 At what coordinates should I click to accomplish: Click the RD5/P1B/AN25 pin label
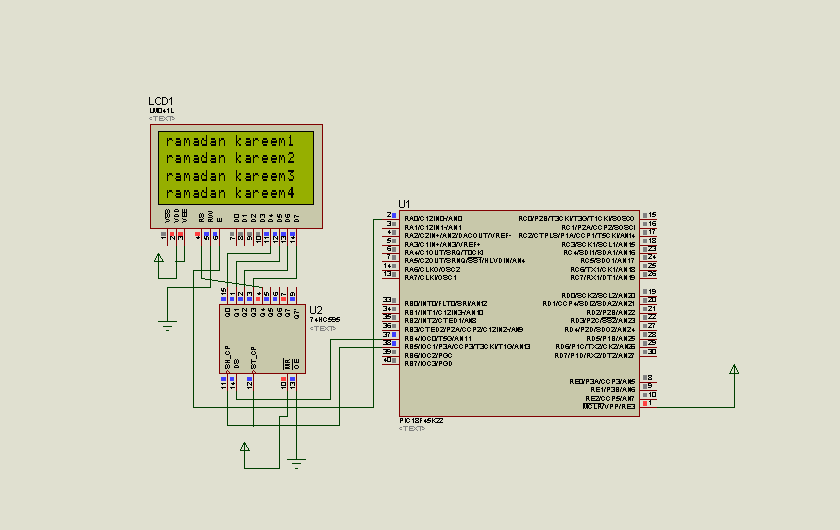(x=611, y=339)
